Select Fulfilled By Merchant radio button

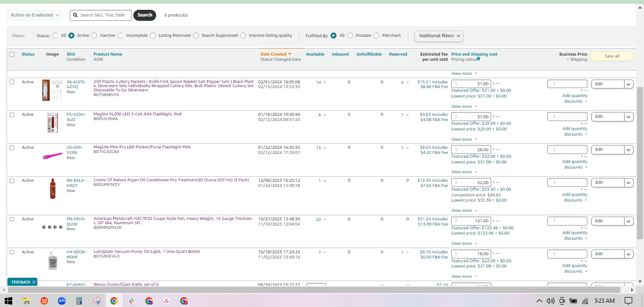pyautogui.click(x=377, y=35)
